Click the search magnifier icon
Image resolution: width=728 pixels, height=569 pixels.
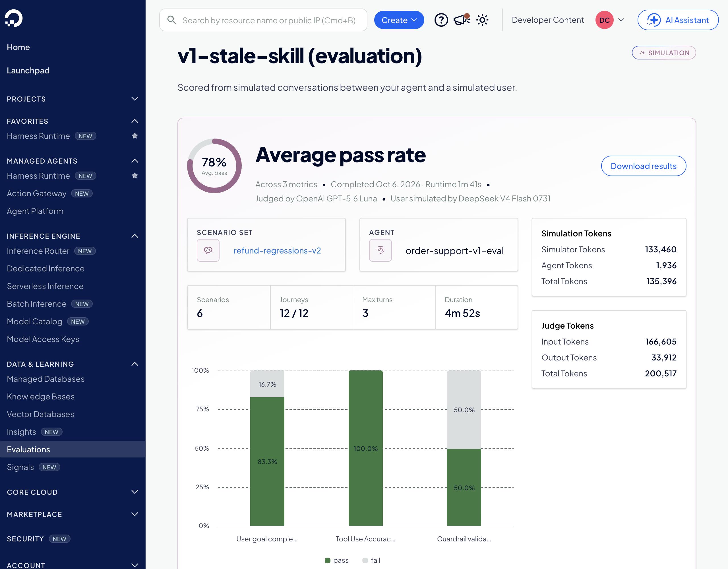[172, 20]
